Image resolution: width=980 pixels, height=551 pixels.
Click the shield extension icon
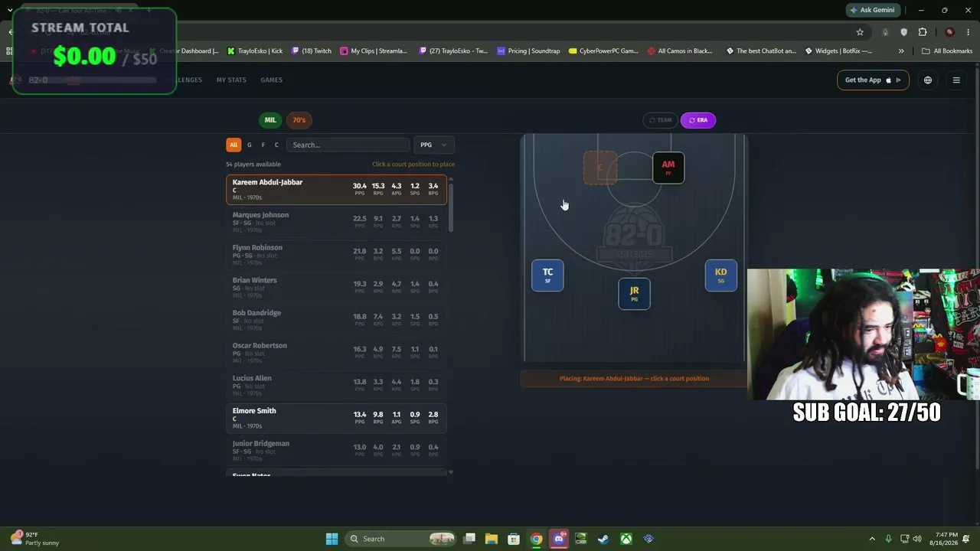(904, 32)
